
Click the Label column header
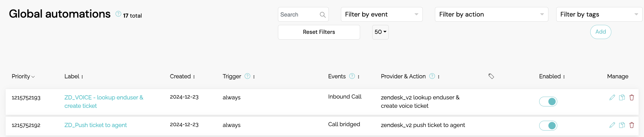point(72,76)
